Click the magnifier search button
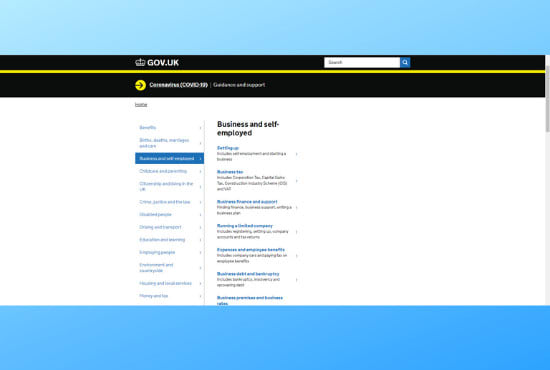550x370 pixels. coord(405,62)
